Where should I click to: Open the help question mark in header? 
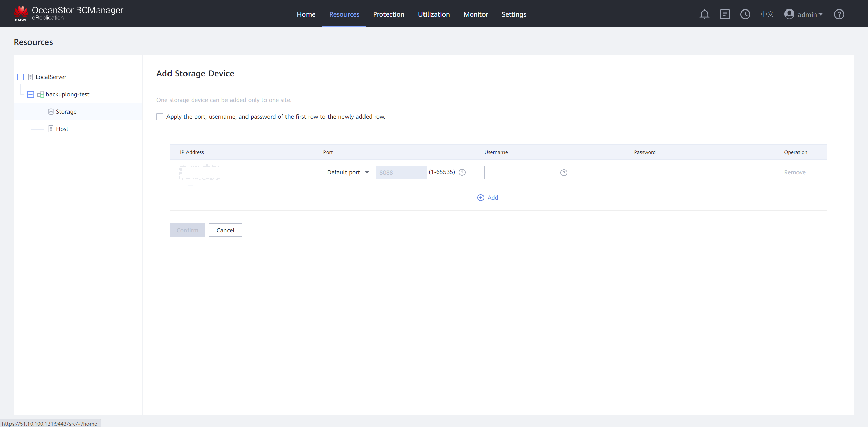pos(839,14)
